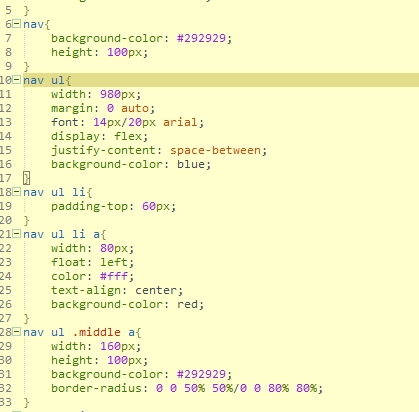419x412 pixels.
Task: Click the border-radius declaration on line 32
Action: 187,388
